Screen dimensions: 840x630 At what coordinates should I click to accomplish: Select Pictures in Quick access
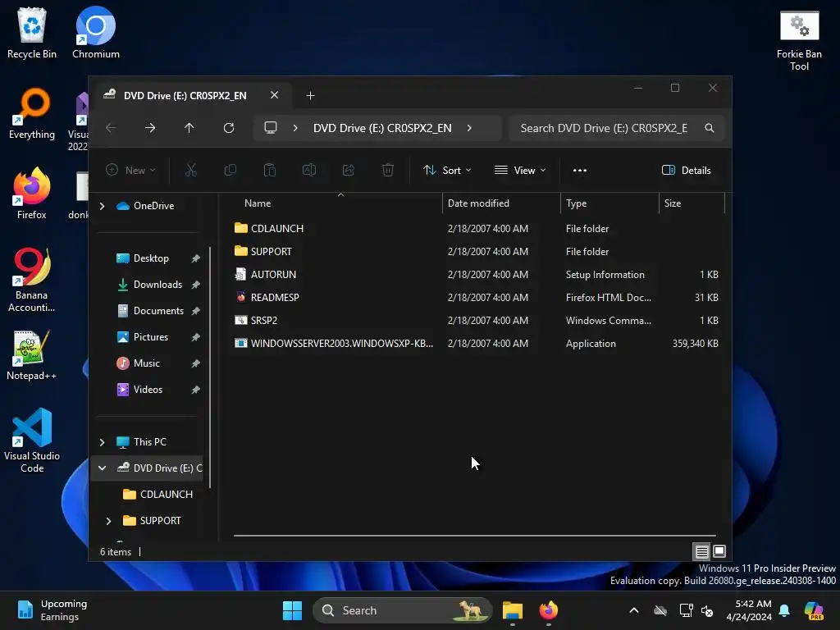click(151, 337)
